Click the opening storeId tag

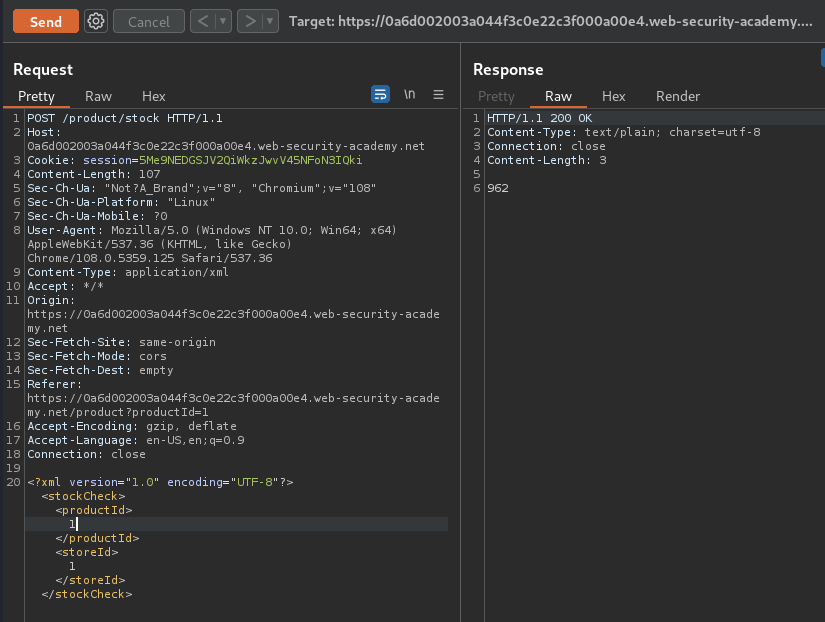pos(87,552)
